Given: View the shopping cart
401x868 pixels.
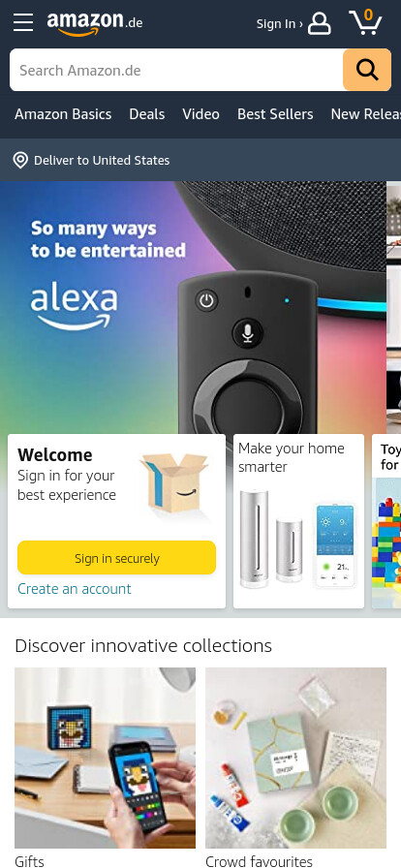Looking at the screenshot, I should point(365,22).
